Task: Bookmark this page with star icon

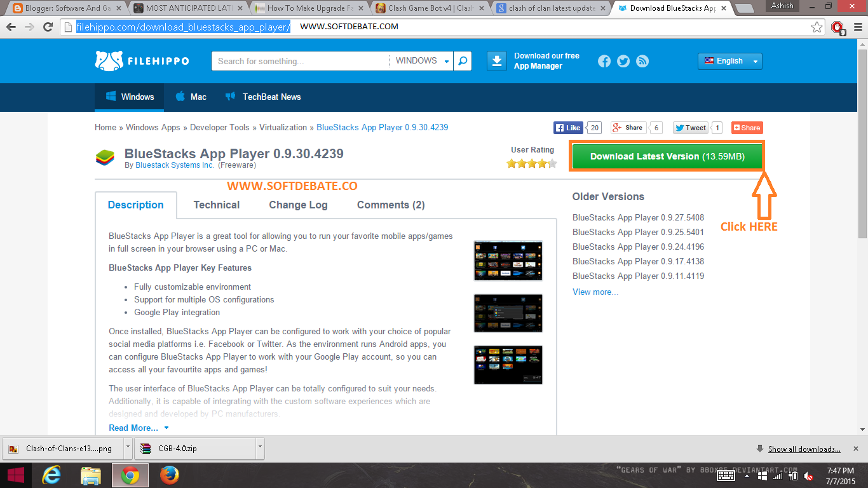Action: pyautogui.click(x=817, y=27)
